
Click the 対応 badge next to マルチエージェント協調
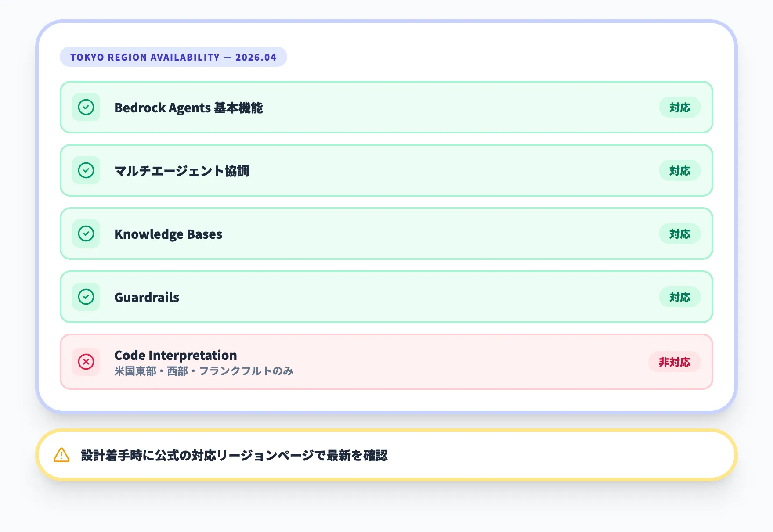(679, 170)
